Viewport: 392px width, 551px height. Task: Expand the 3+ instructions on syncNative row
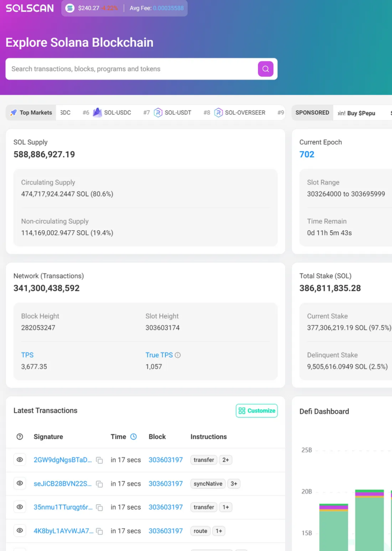(x=234, y=484)
